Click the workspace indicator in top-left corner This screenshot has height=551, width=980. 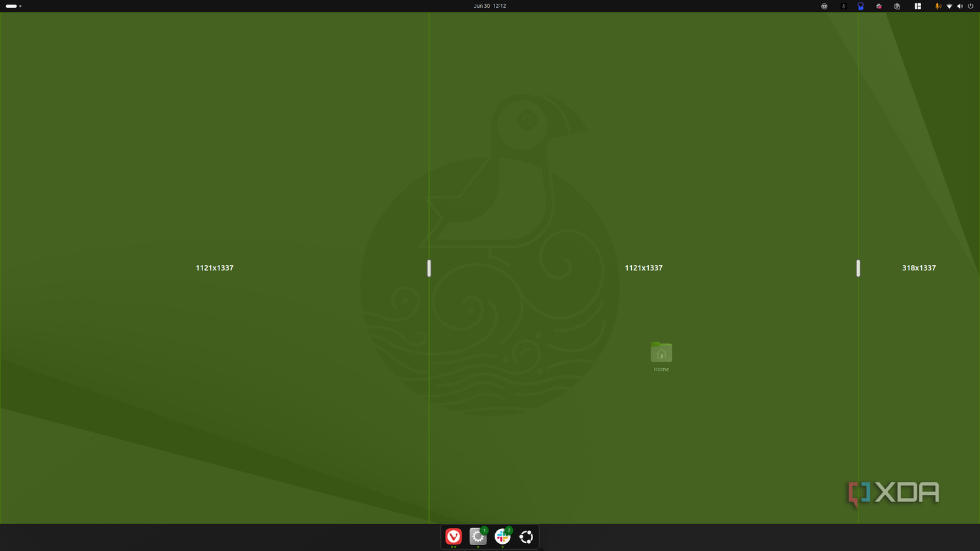coord(14,6)
